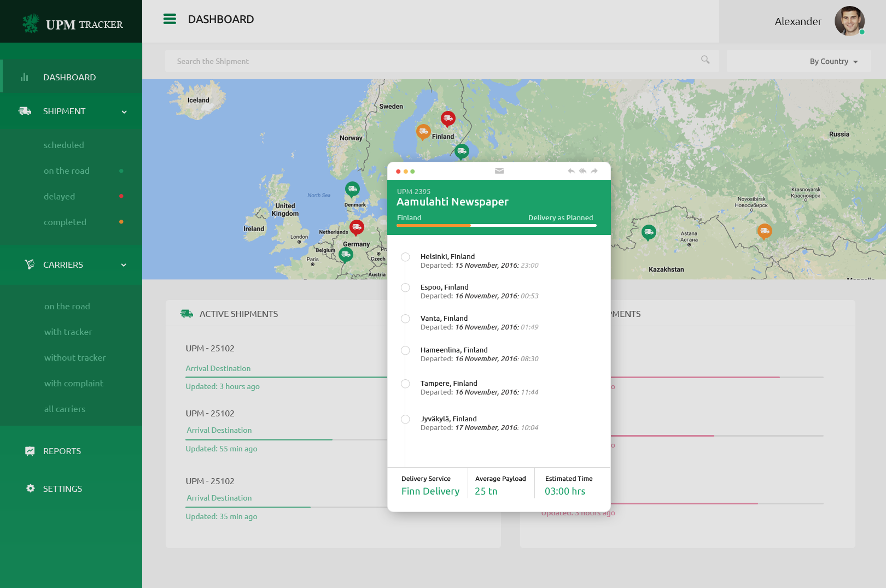Click the 'Delivery as Planned' status

[561, 217]
